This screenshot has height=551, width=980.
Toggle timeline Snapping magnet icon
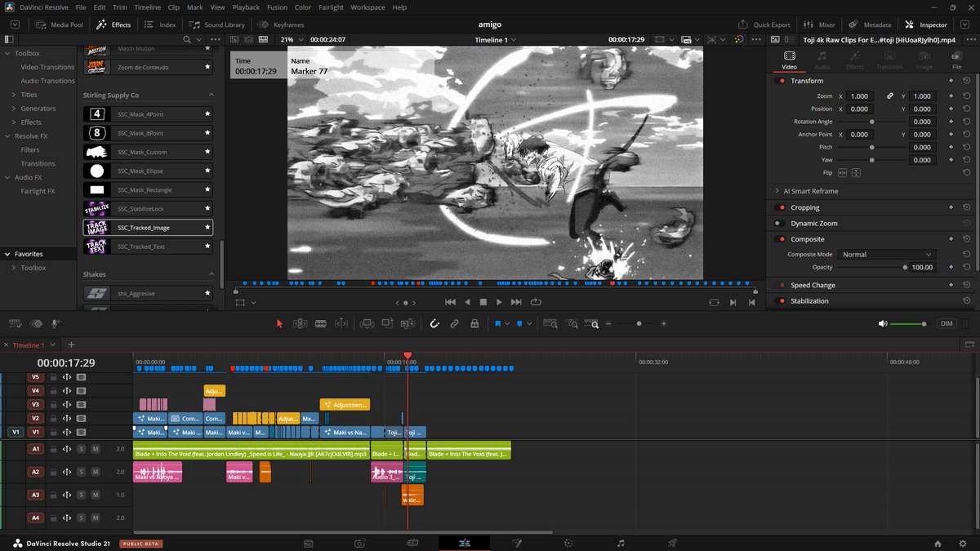tap(434, 324)
